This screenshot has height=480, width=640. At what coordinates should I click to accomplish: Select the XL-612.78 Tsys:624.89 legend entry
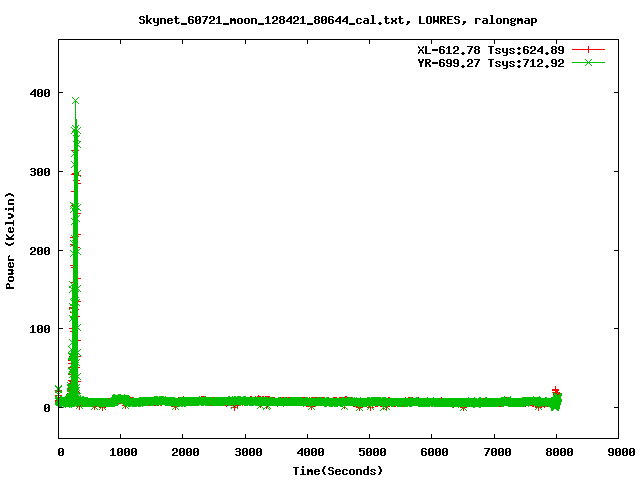[x=491, y=50]
